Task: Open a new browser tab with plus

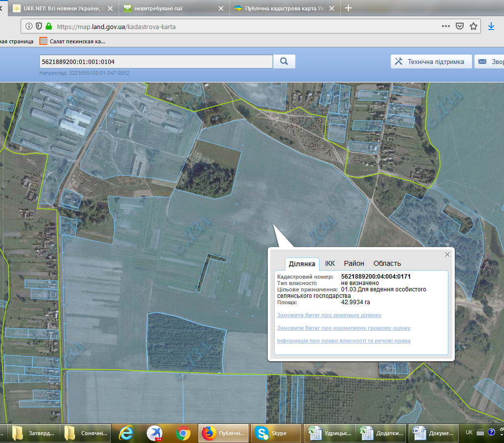Action: pyautogui.click(x=348, y=8)
